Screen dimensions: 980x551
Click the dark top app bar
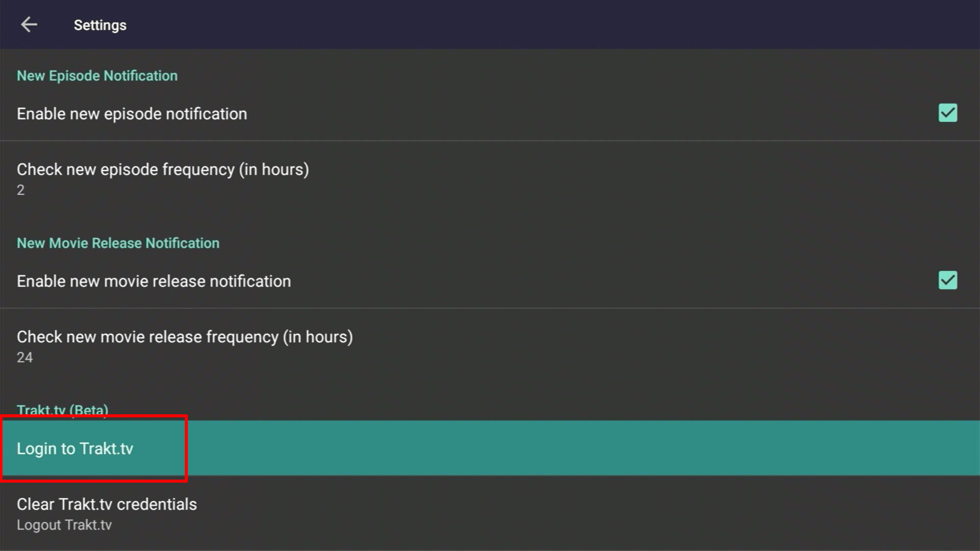tap(510, 24)
